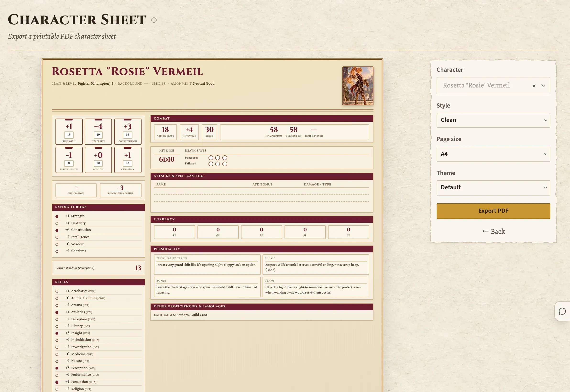This screenshot has width=570, height=392.
Task: Click the Proficiency Bonus +3 box
Action: pos(121,190)
